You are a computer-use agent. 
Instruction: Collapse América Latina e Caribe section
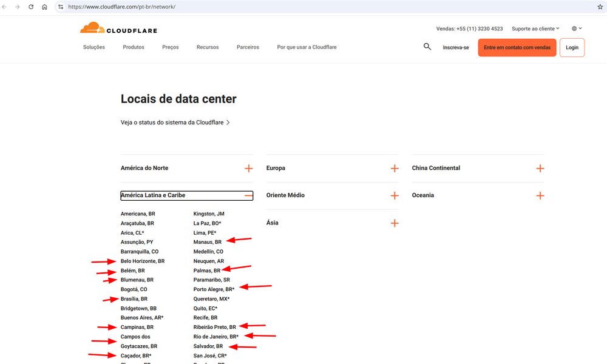tap(186, 195)
